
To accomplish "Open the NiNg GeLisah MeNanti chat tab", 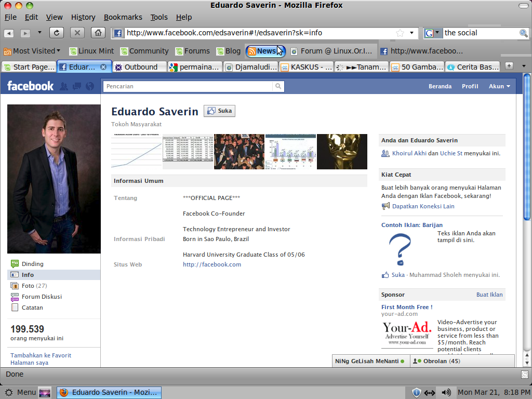I will point(371,361).
